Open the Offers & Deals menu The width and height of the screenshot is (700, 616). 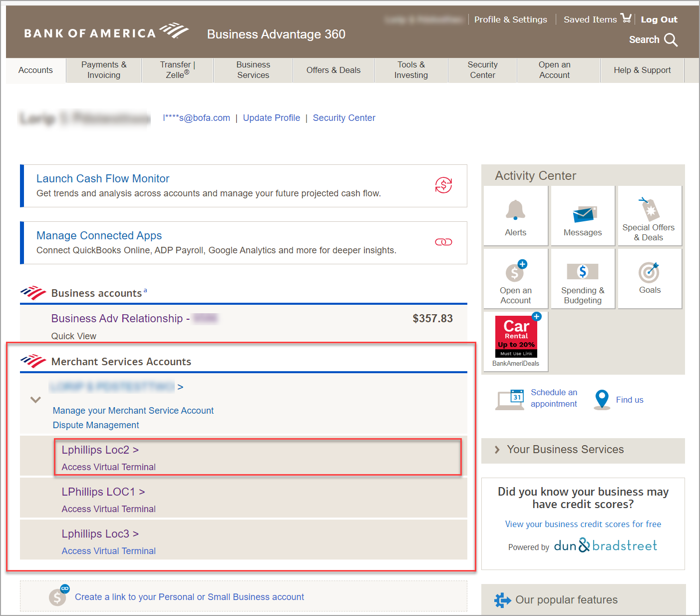[334, 70]
